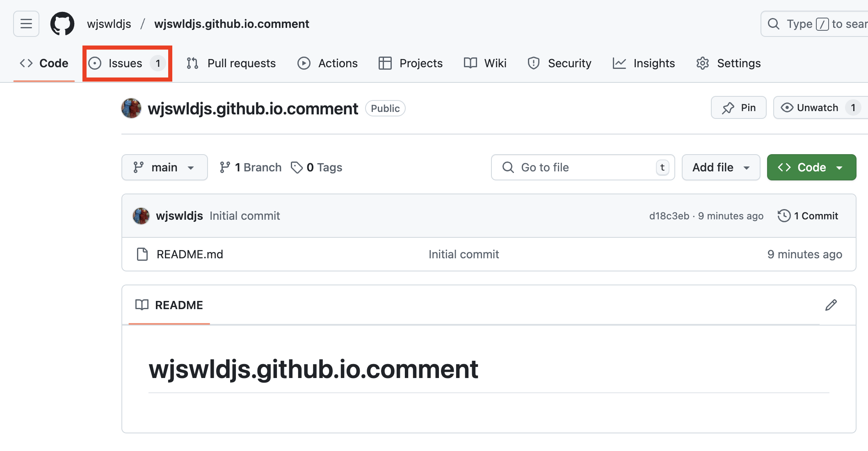Image resolution: width=868 pixels, height=451 pixels.
Task: Open the Add file dropdown
Action: (721, 167)
